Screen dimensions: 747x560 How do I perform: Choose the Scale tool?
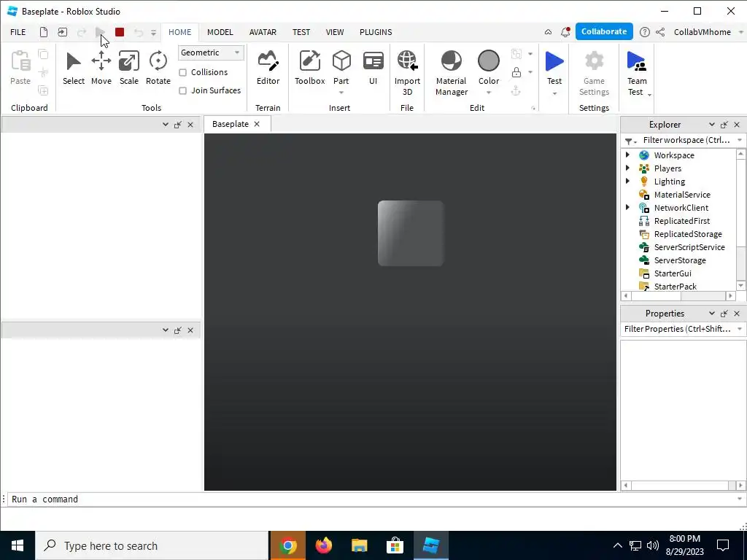128,68
